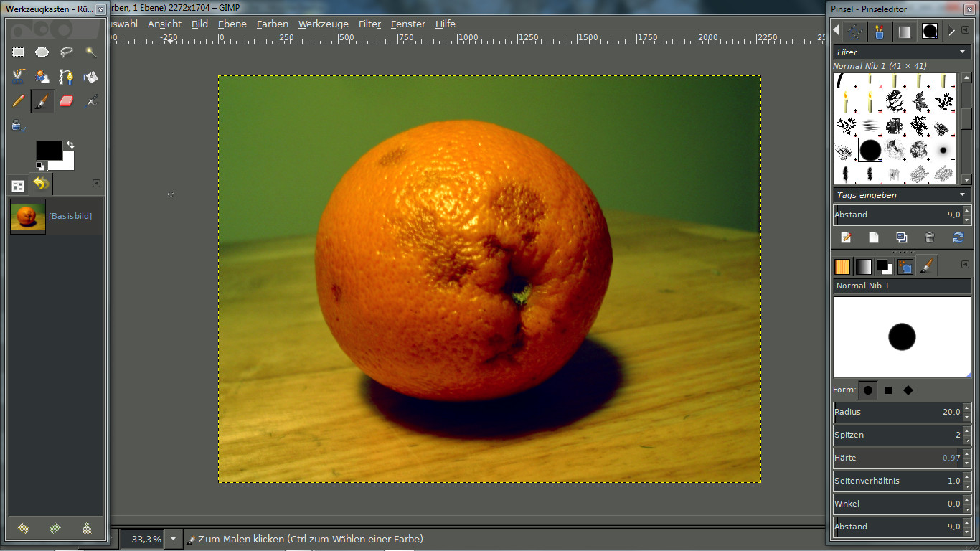Click the Normal Nib 1 name field
Screen dimensions: 980x551
tap(902, 286)
